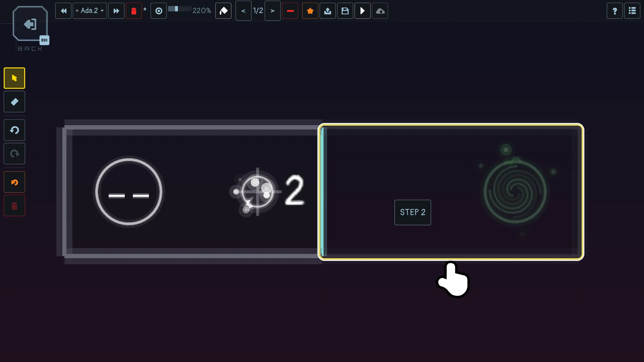Click the dark red trash icon in sidebar
The width and height of the screenshot is (644, 362).
14,206
